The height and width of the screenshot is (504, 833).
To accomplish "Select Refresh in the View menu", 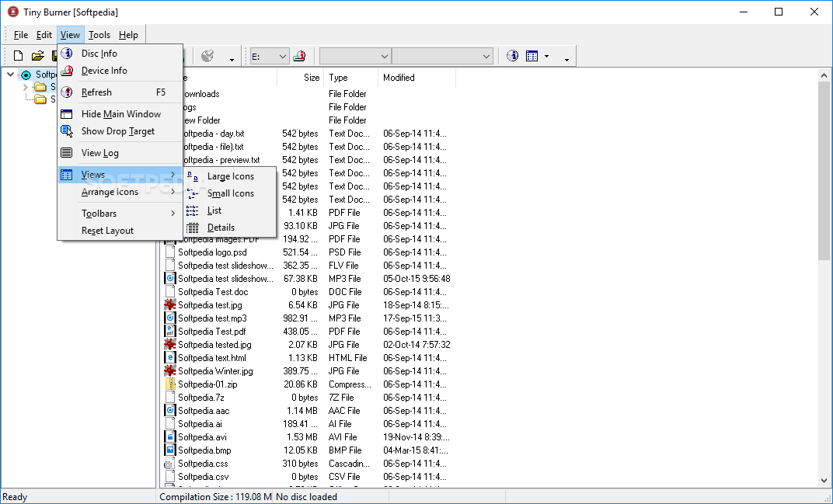I will click(120, 92).
